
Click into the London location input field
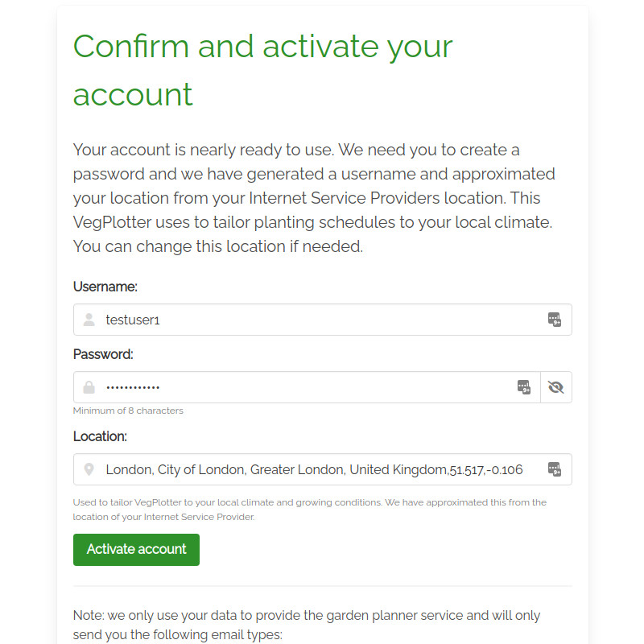point(314,469)
